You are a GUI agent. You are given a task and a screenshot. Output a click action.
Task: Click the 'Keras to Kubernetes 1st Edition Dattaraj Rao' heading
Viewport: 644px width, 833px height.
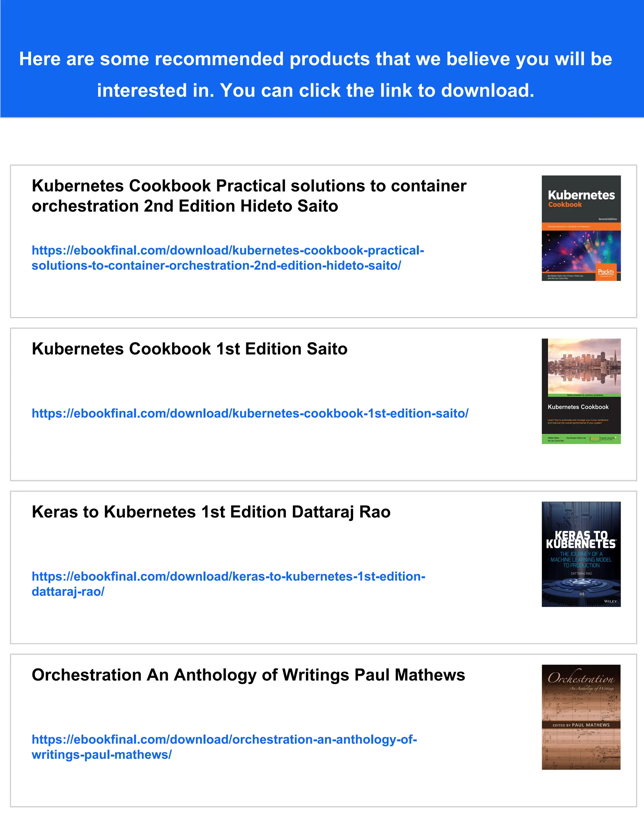[x=211, y=512]
